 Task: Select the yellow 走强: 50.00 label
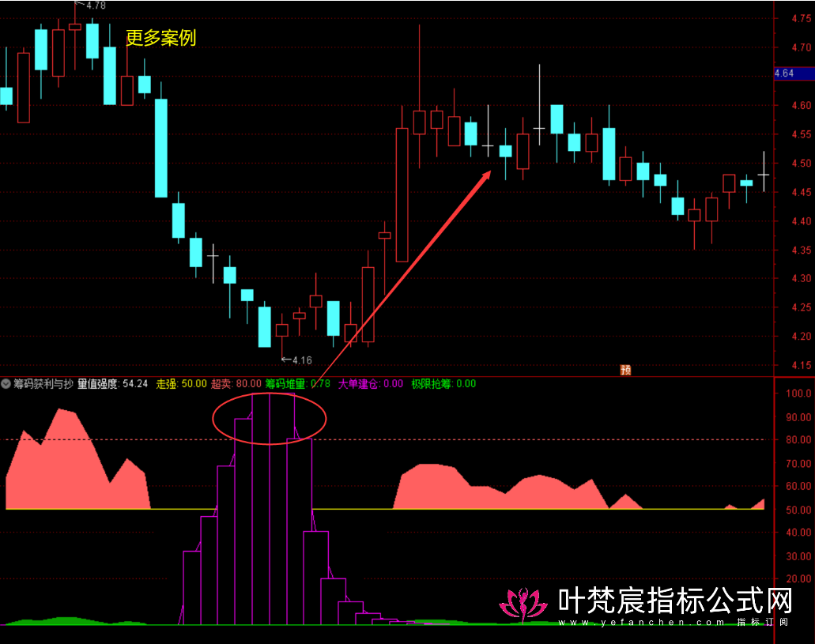pos(181,384)
